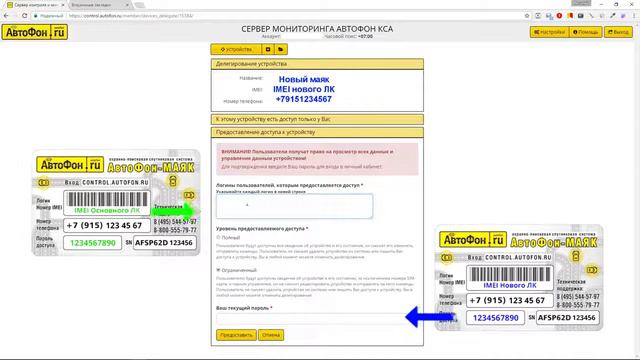Click the Отмена cancel button

271,335
